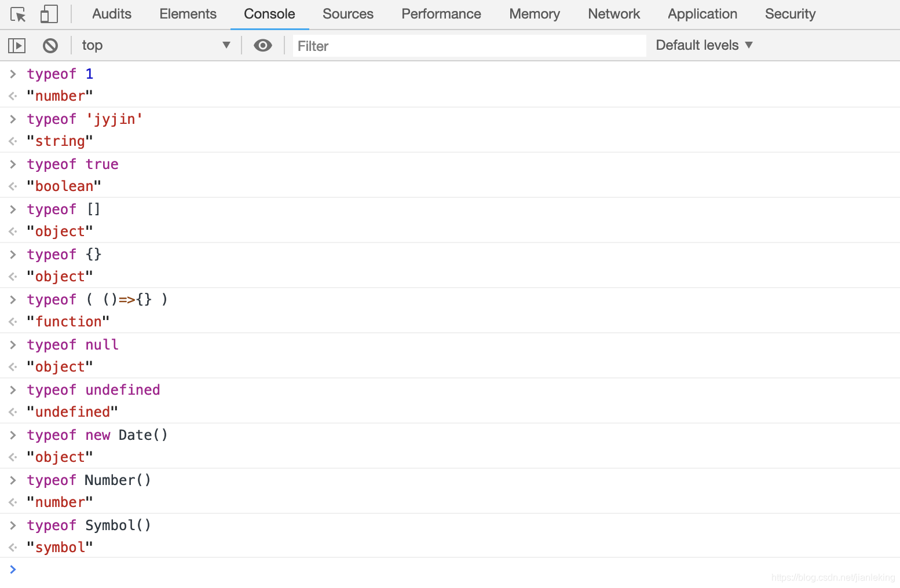The width and height of the screenshot is (900, 588).
Task: Open the Default levels dropdown
Action: coord(704,45)
